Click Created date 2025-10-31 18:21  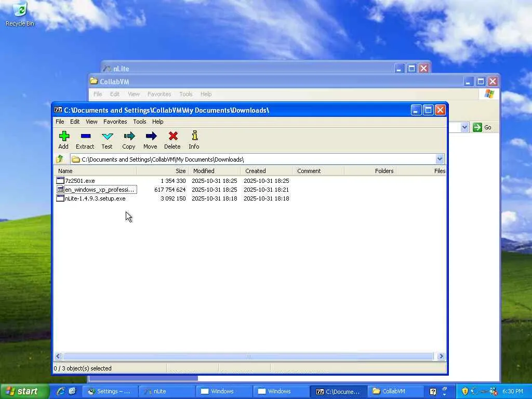click(267, 190)
